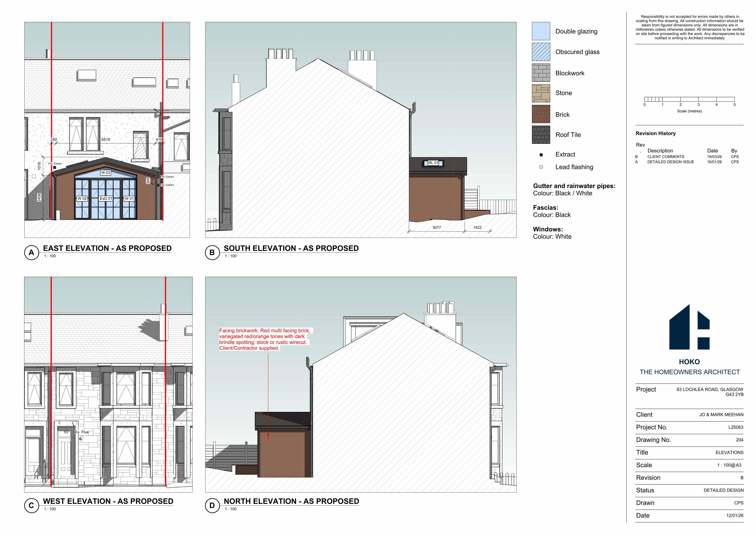The height and width of the screenshot is (535, 756).
Task: Click the 1016 vertical dimension
Action: point(39,166)
